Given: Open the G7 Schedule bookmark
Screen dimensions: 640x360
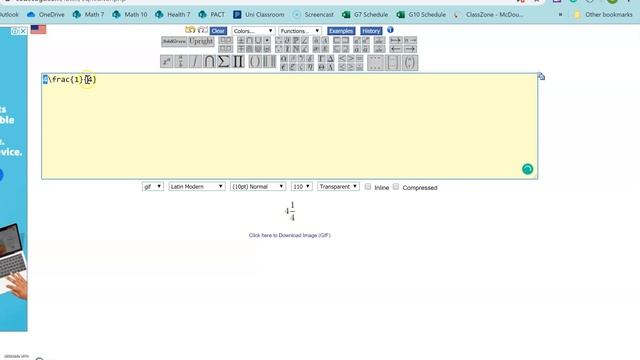Looking at the screenshot, I should (x=365, y=14).
